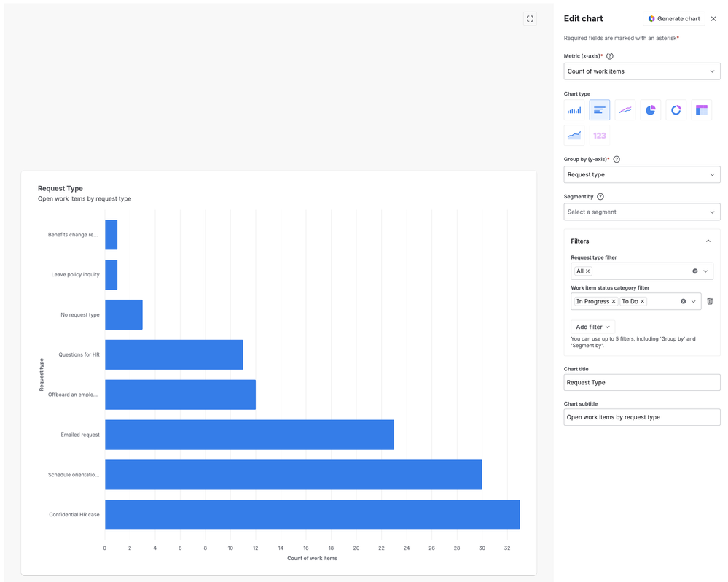This screenshot has height=582, width=728.
Task: Open the Select a segment dropdown
Action: [x=642, y=212]
